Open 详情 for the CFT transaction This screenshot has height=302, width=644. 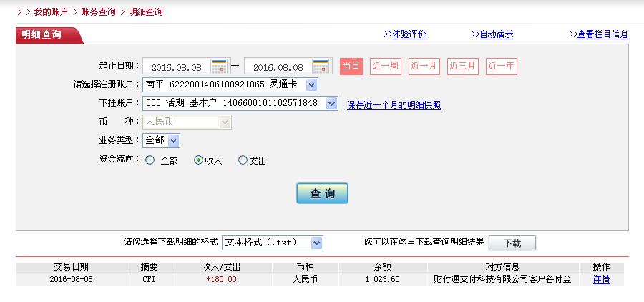(x=601, y=279)
